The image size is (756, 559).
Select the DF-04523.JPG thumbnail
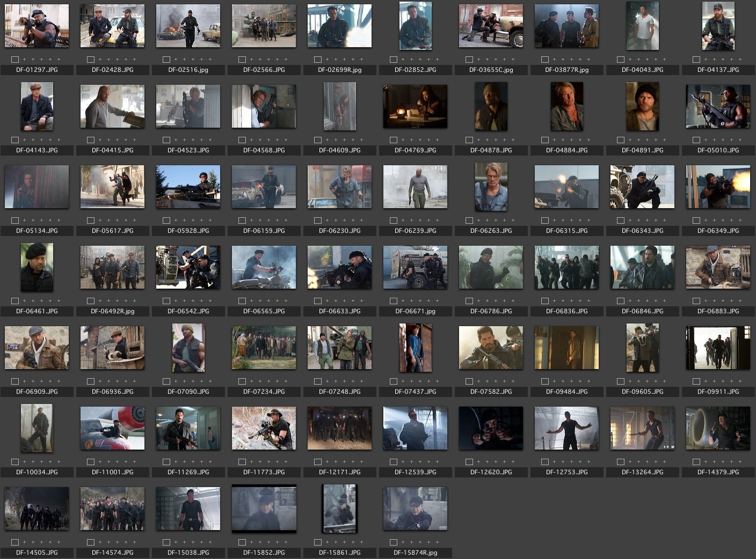[x=188, y=106]
